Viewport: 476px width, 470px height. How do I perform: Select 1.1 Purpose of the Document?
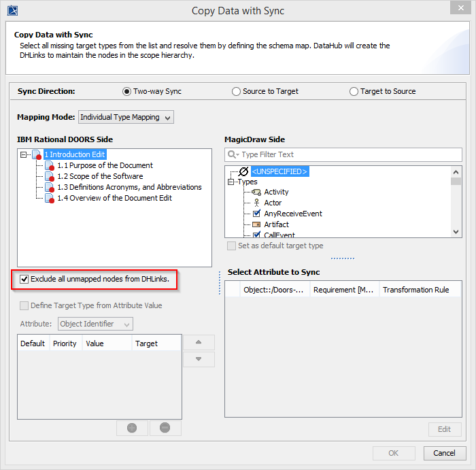105,165
